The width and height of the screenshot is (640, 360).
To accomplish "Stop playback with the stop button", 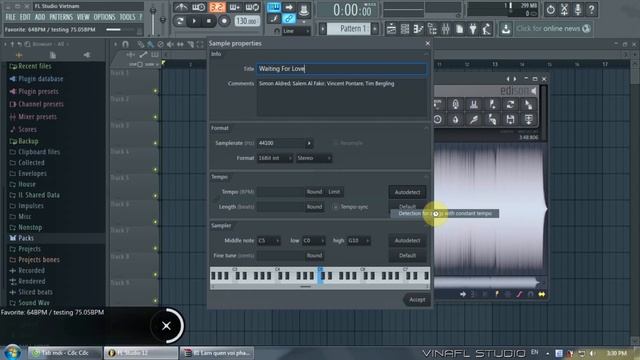I will 209,21.
